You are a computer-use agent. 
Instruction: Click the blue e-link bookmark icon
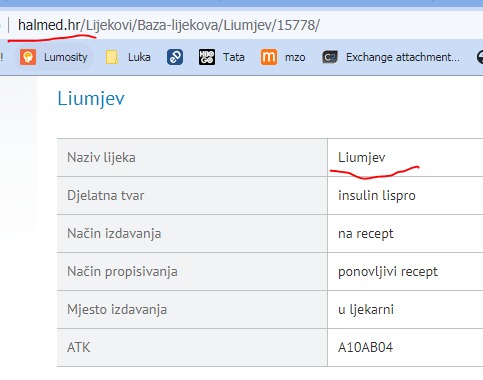pyautogui.click(x=175, y=57)
